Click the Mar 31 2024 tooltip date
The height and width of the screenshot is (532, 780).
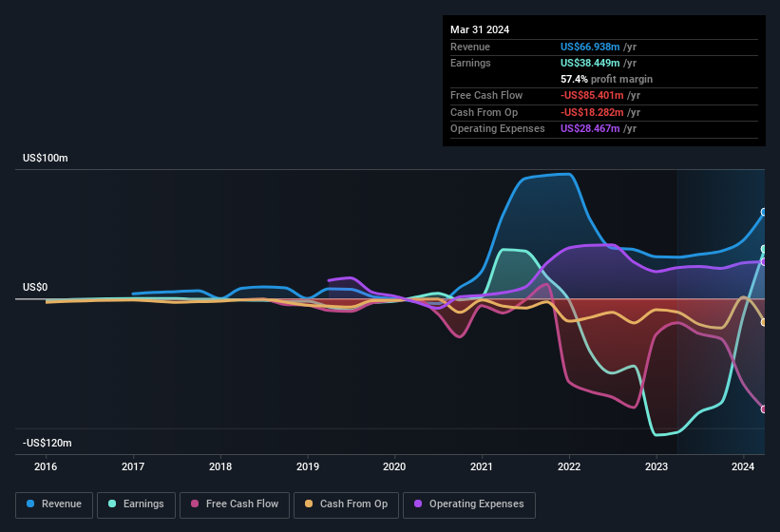(x=480, y=29)
